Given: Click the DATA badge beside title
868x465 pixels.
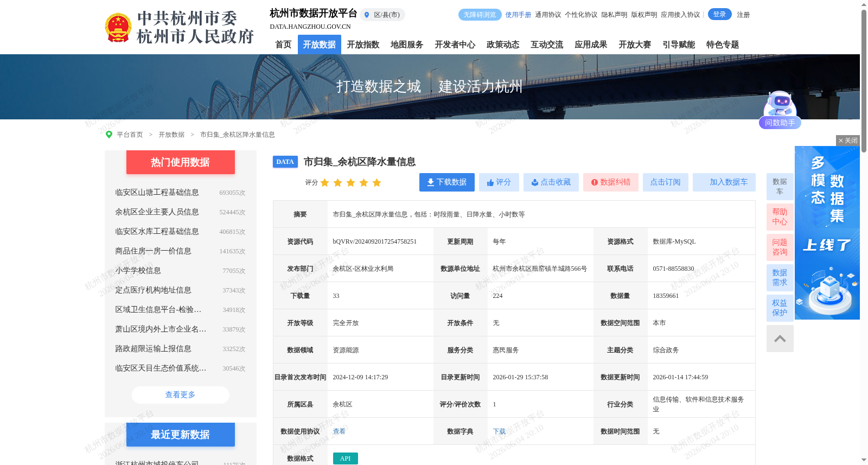Looking at the screenshot, I should tap(285, 162).
